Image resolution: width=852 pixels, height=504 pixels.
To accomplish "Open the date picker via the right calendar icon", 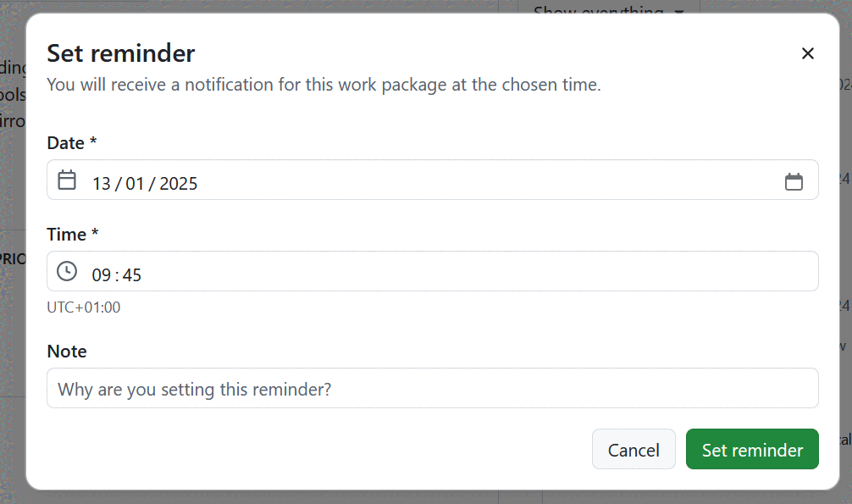I will tap(794, 180).
